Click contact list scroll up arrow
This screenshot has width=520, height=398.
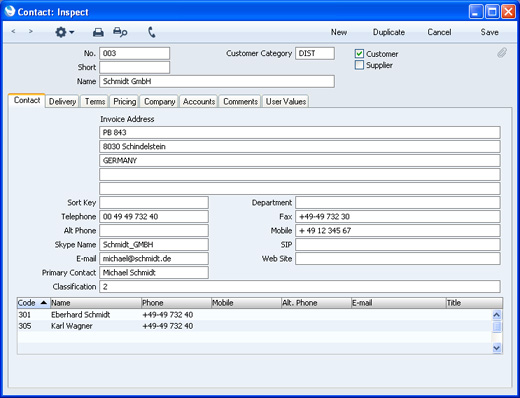click(x=497, y=315)
